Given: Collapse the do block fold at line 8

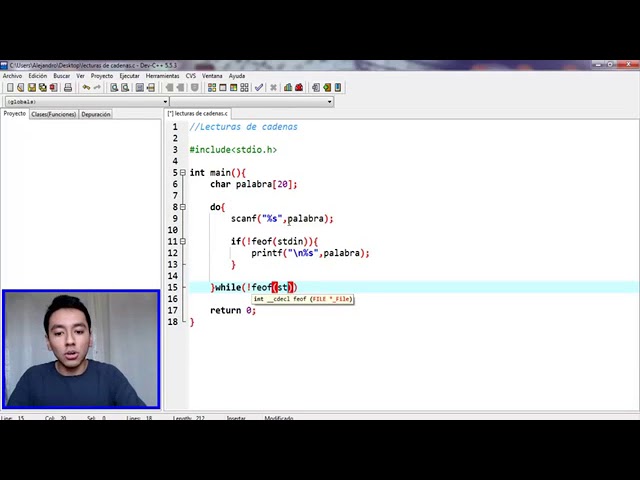Looking at the screenshot, I should pyautogui.click(x=183, y=207).
